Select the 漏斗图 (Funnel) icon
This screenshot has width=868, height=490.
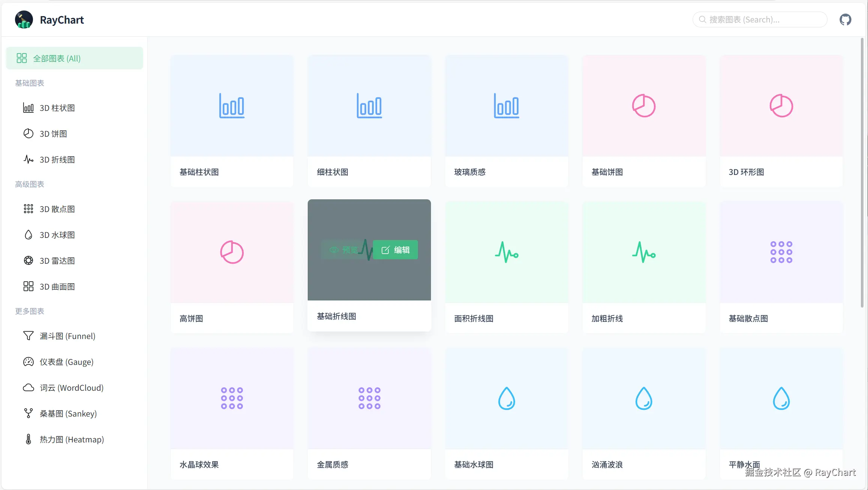click(x=28, y=336)
